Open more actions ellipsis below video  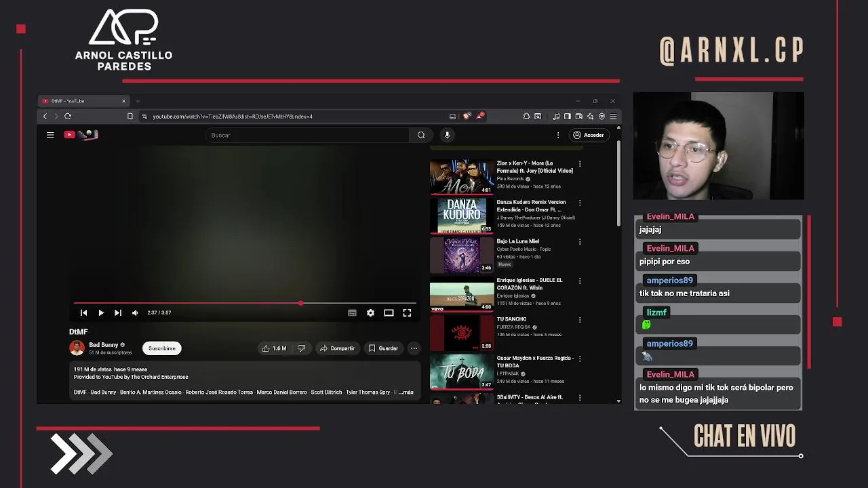click(414, 348)
